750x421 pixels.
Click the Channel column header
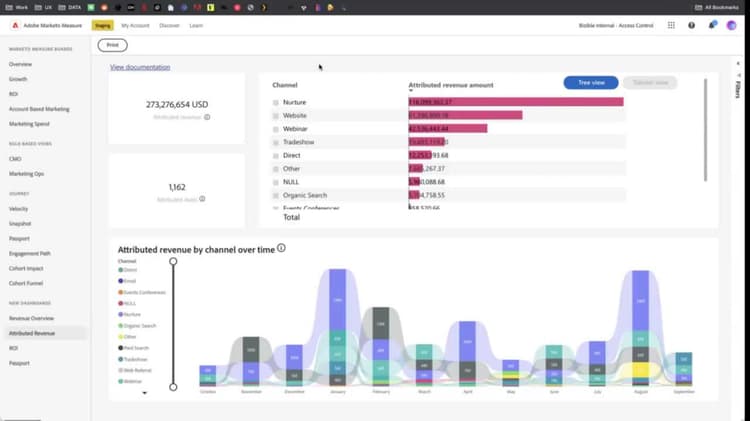285,85
